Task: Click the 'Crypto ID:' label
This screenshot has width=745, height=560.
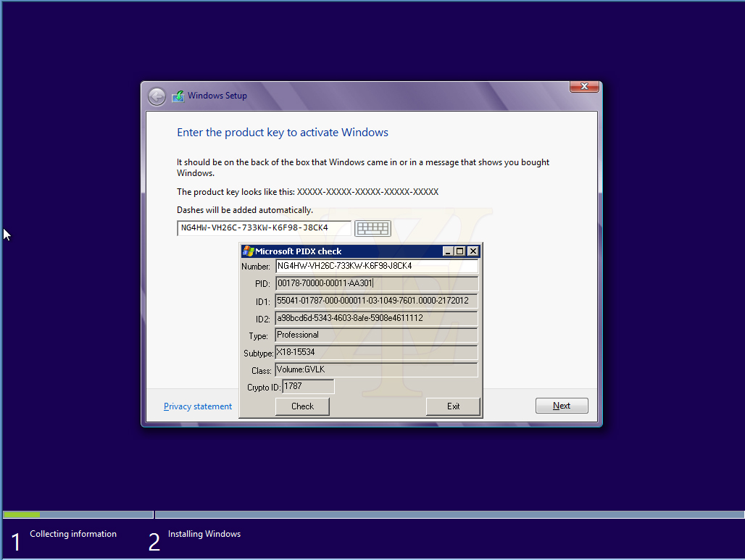Action: tap(264, 388)
